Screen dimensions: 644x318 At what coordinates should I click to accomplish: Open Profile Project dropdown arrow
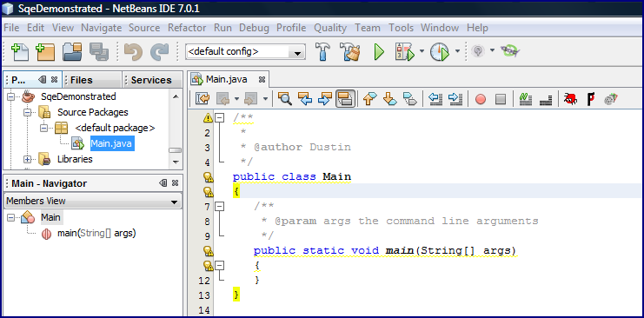point(457,52)
